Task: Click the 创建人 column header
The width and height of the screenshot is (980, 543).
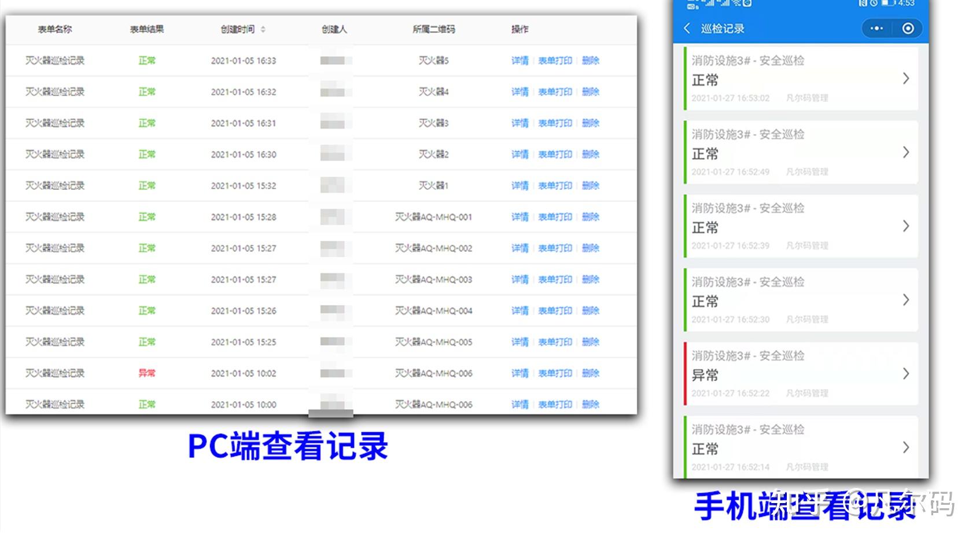Action: point(333,30)
